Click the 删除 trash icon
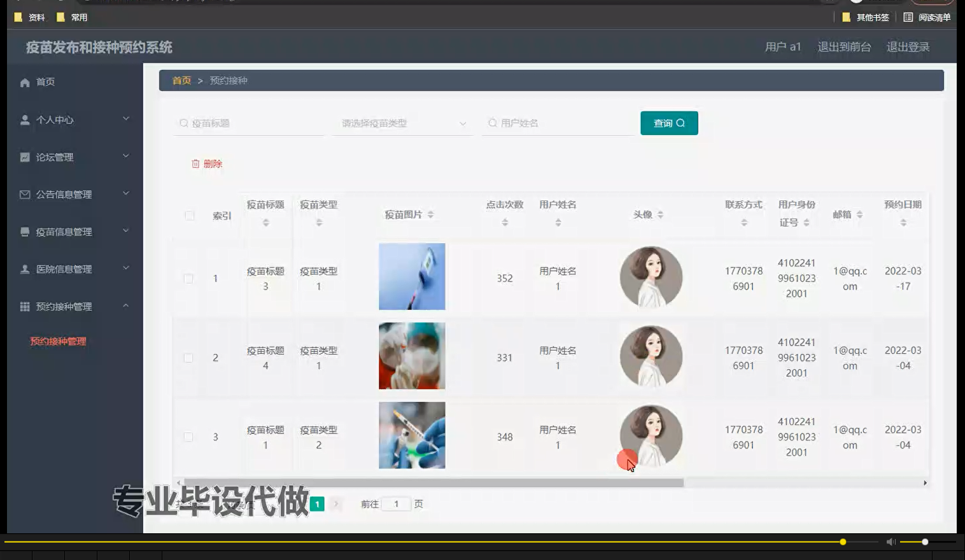The image size is (965, 560). (x=196, y=164)
